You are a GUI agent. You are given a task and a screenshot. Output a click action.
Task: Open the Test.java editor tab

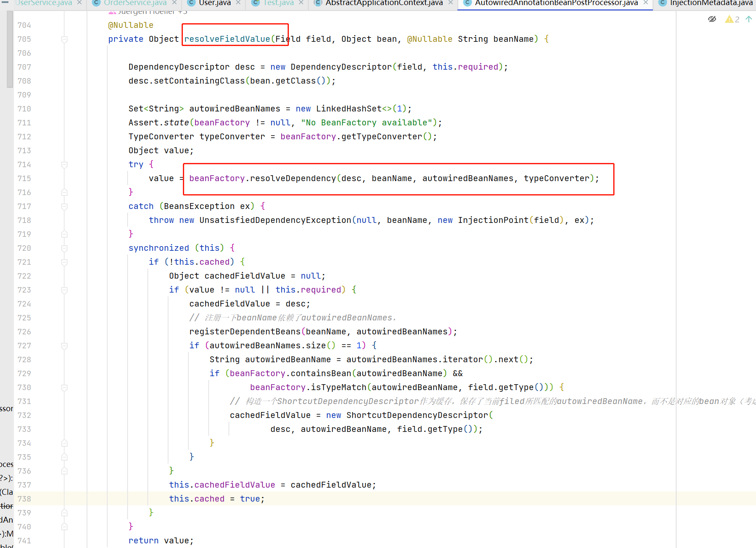click(x=278, y=3)
